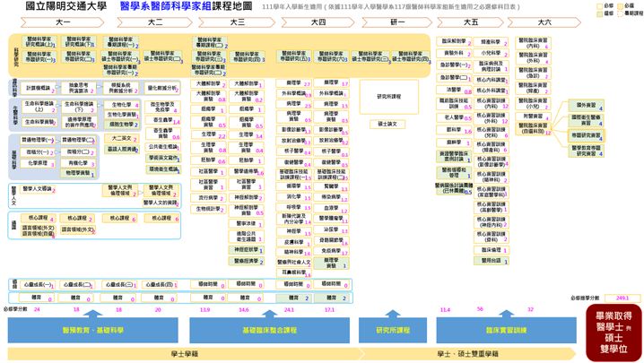Select the 神經症狀學 elective box

pos(247,250)
